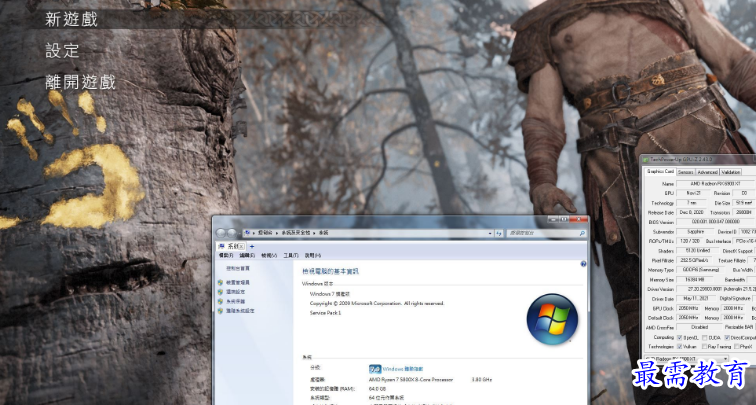This screenshot has height=405, width=756.
Task: Click shield icon next to 進階系統設定
Action: pos(220,310)
